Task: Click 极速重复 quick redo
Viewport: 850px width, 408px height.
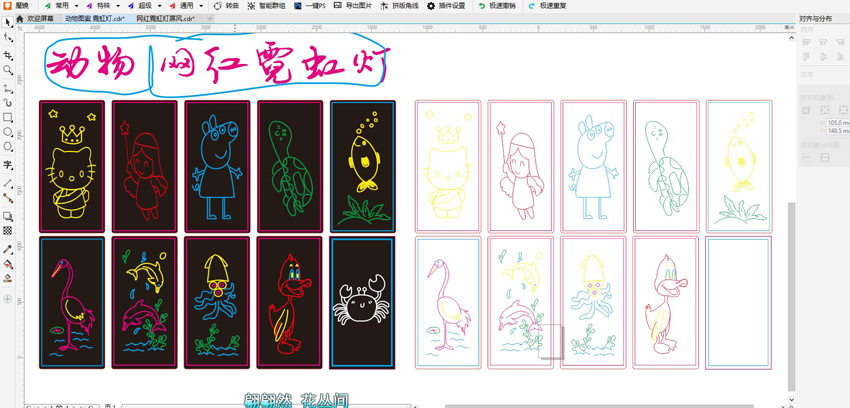Action: point(546,5)
